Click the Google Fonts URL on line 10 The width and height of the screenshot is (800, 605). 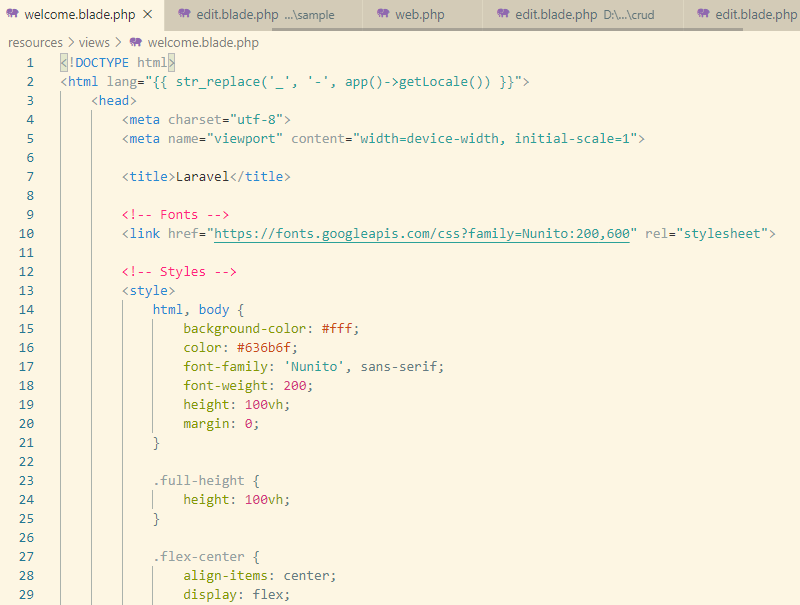421,234
